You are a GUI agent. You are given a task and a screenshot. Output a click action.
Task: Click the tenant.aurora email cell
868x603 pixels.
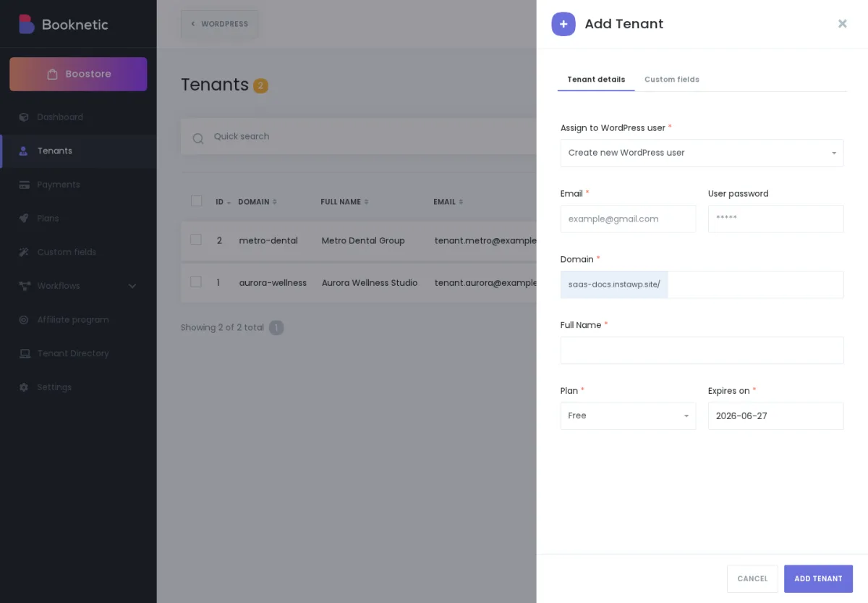(485, 282)
